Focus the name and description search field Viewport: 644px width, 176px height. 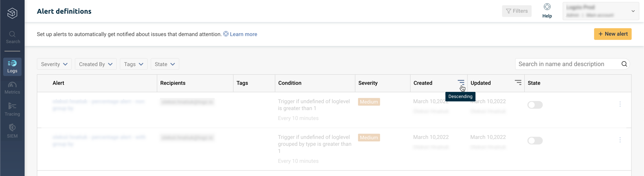567,64
